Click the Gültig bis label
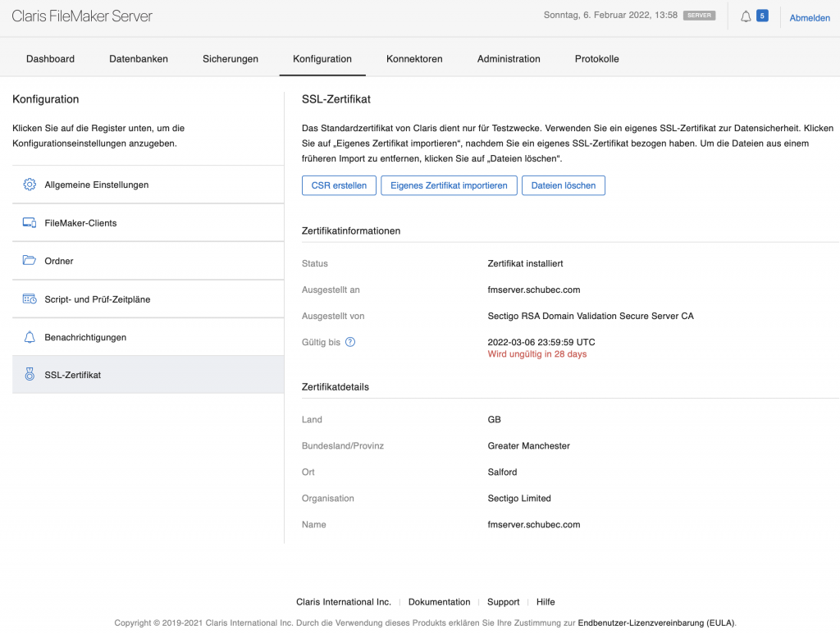 [321, 342]
